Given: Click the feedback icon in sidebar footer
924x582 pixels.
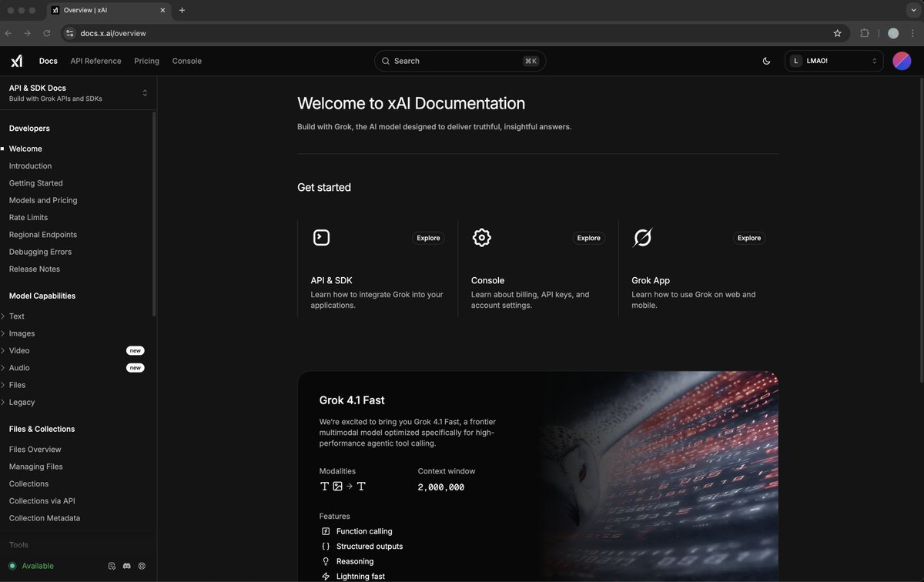Looking at the screenshot, I should [112, 566].
